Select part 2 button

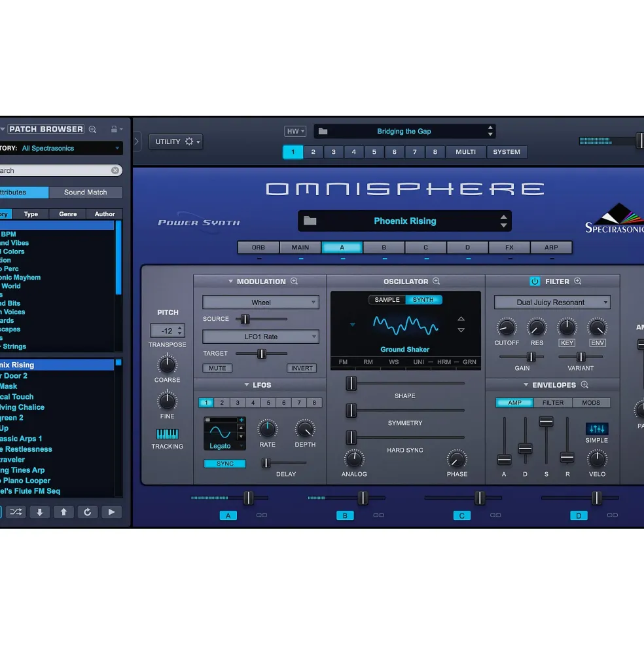(313, 152)
